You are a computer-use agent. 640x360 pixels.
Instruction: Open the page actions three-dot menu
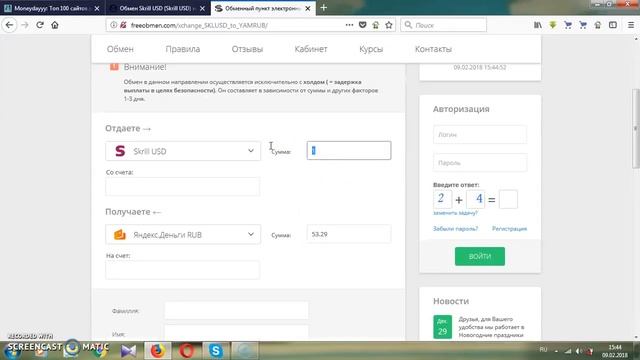(x=349, y=25)
